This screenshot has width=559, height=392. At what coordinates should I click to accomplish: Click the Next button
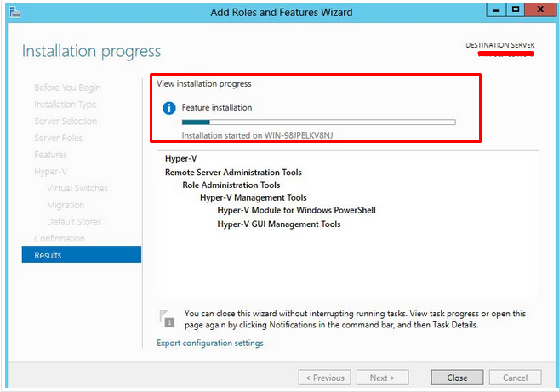tap(383, 378)
